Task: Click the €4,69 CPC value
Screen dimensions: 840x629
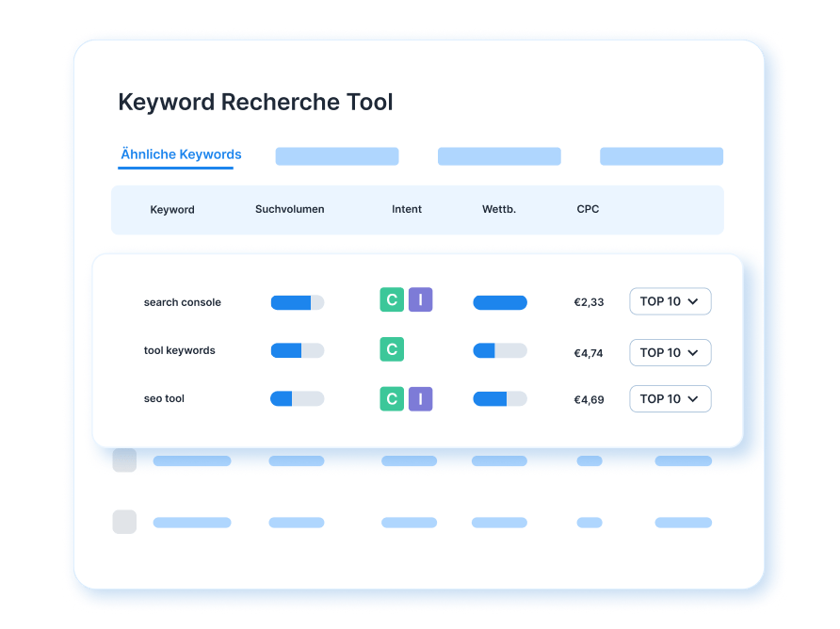Action: tap(589, 399)
